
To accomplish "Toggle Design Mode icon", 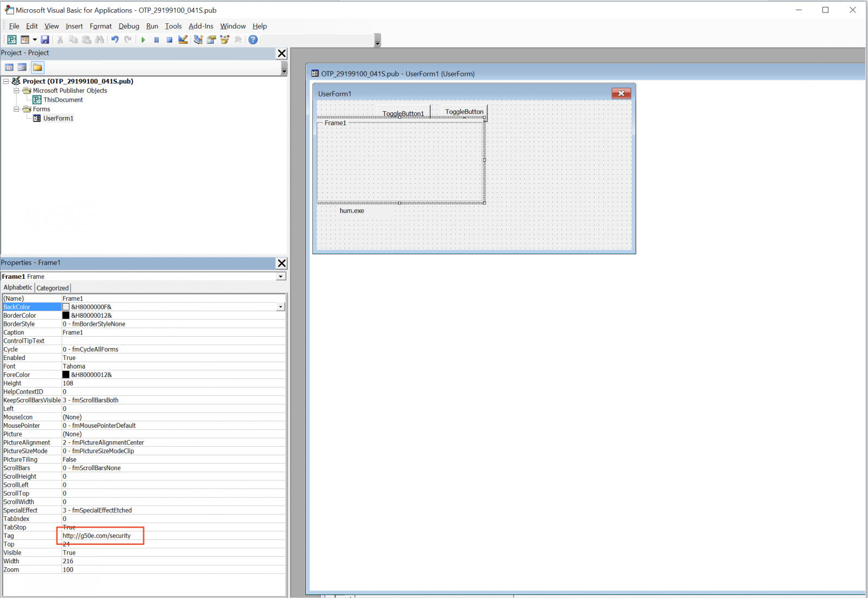I will [183, 40].
